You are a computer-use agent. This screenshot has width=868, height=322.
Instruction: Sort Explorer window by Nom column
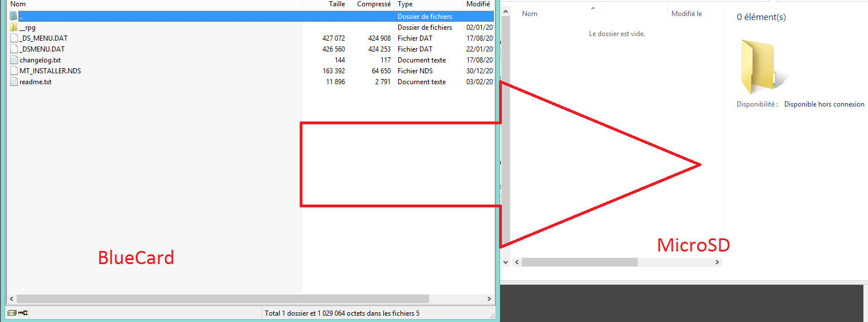click(x=529, y=14)
